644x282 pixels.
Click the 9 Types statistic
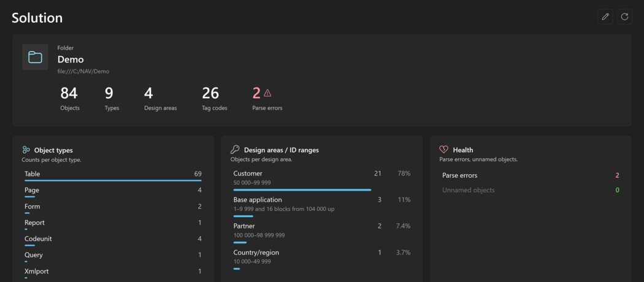(112, 99)
